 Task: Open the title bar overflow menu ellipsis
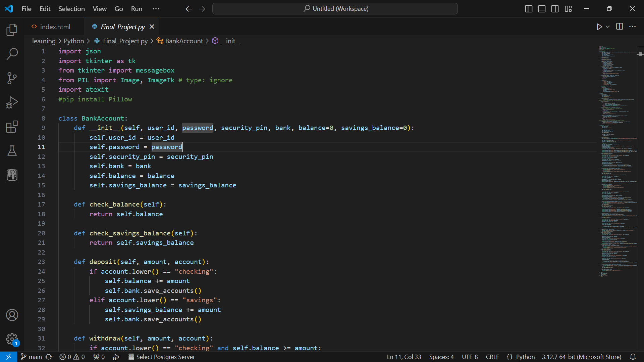[x=156, y=9]
